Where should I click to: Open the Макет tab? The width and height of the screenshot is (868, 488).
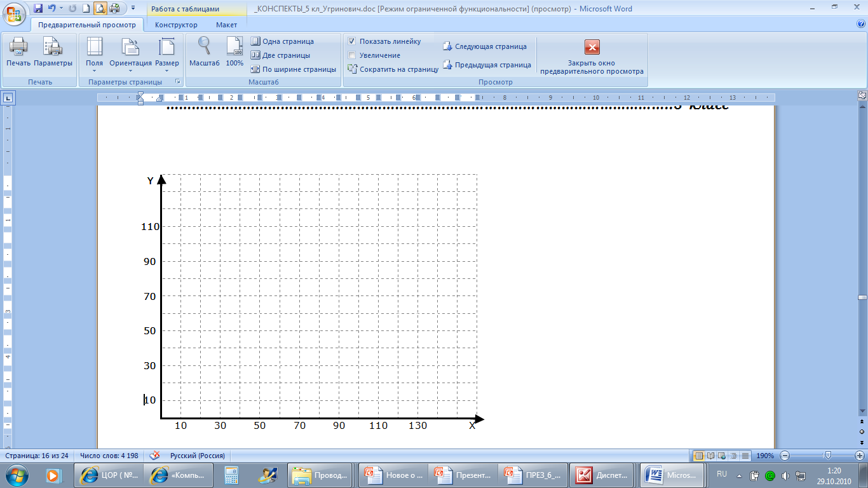coord(226,25)
